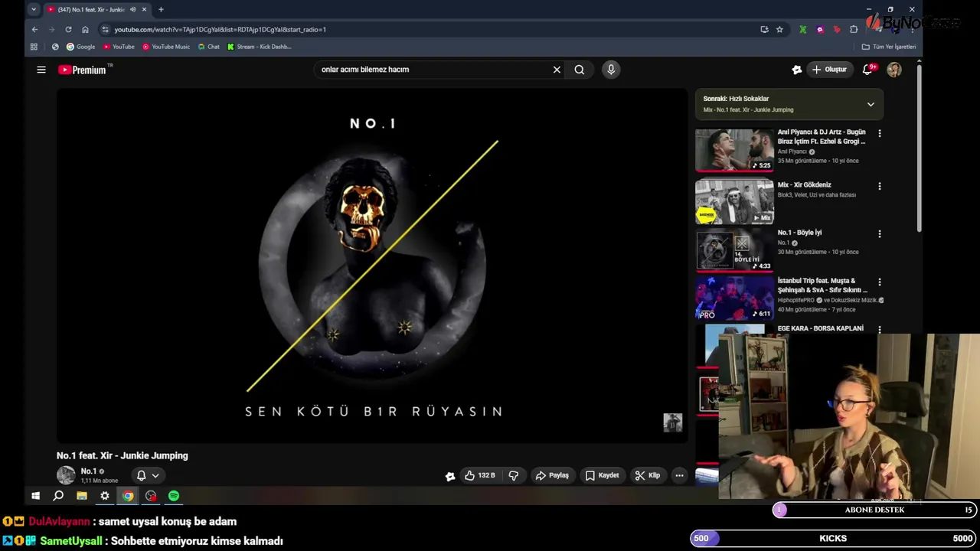This screenshot has height=551, width=980.
Task: Dislike the video with thumbs down
Action: (514, 475)
